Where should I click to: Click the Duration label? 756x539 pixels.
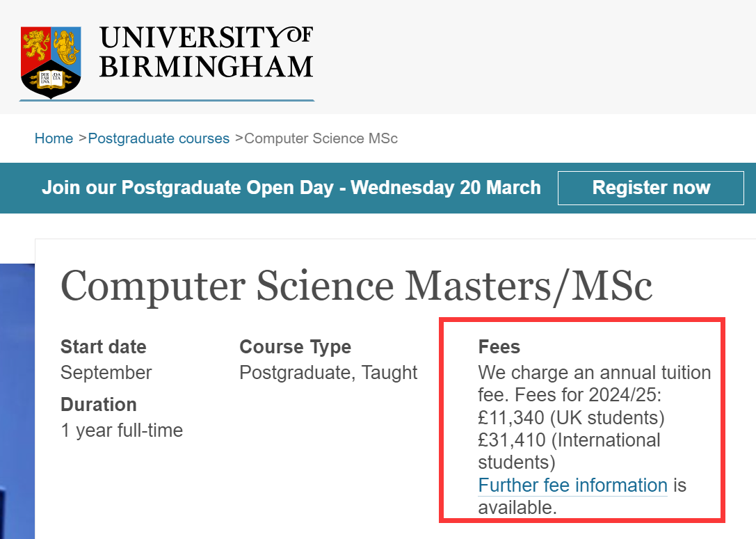pyautogui.click(x=98, y=405)
